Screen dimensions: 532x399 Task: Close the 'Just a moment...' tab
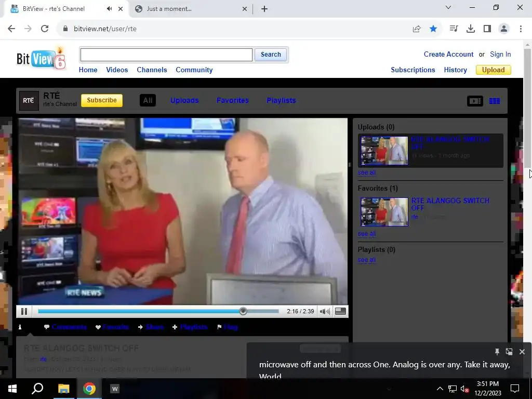click(245, 9)
